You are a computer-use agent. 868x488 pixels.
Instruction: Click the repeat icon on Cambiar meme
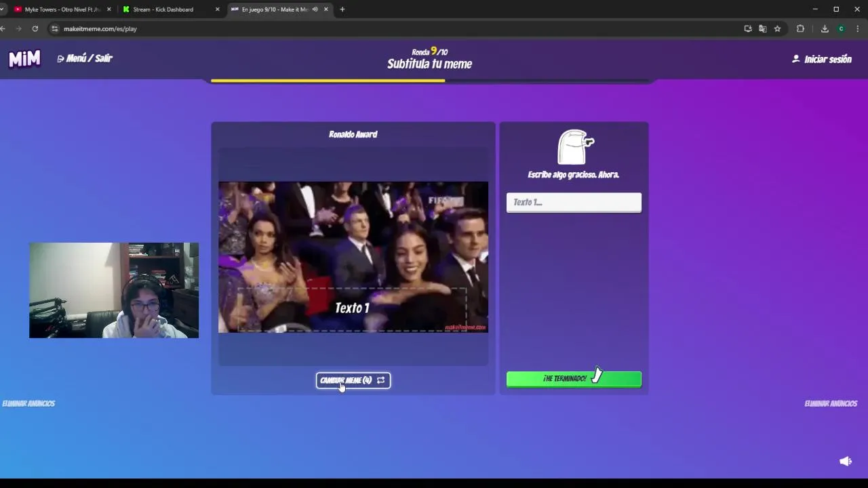tap(380, 380)
